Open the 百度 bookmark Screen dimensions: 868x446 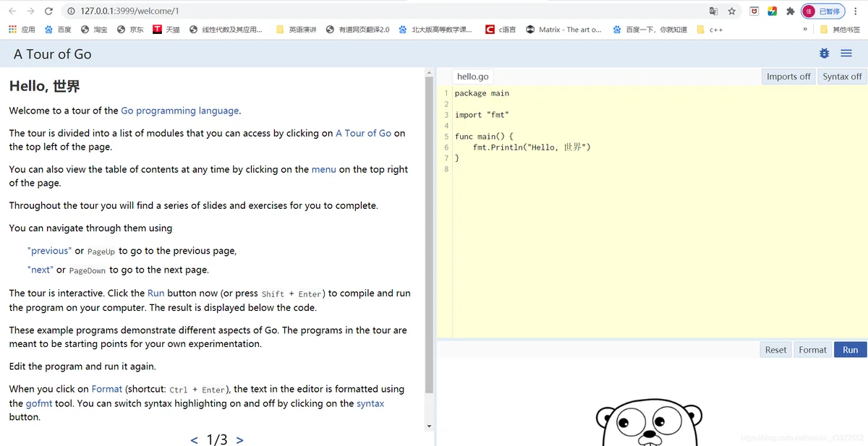pos(58,30)
